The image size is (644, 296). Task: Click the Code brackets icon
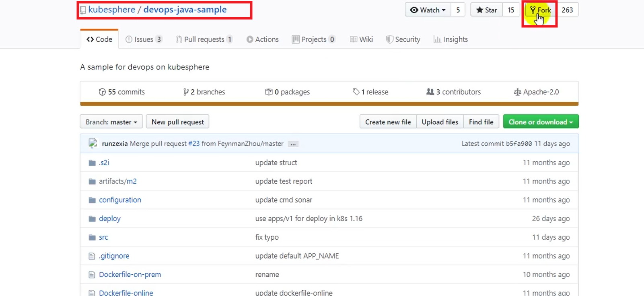tap(90, 39)
